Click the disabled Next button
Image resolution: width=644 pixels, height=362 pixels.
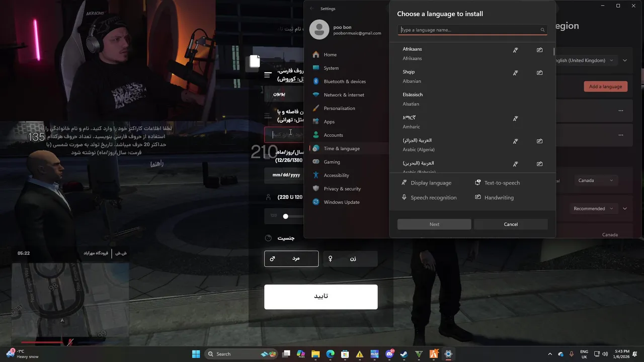434,224
